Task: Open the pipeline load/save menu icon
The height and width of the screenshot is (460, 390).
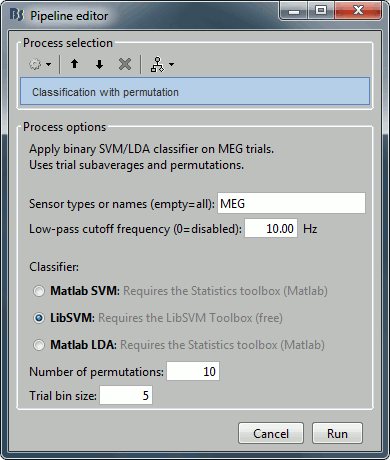Action: [162, 64]
